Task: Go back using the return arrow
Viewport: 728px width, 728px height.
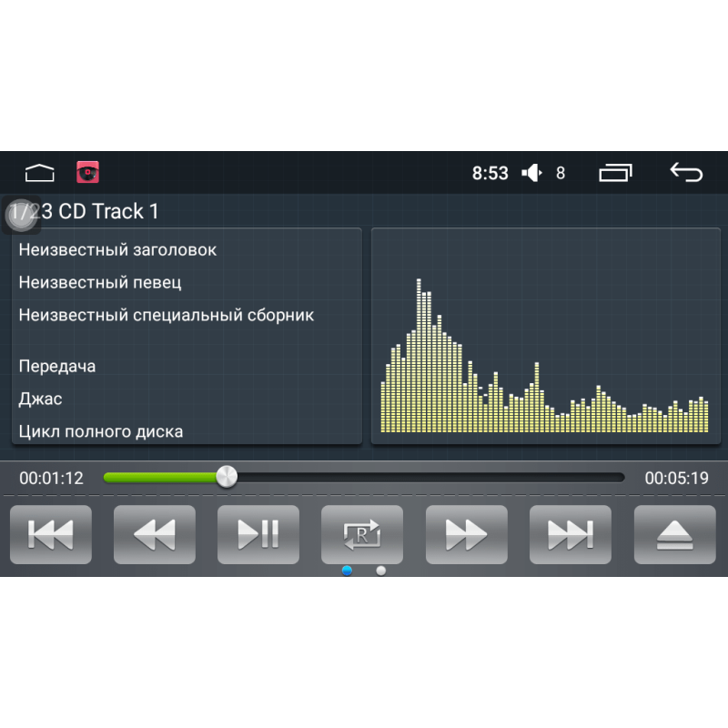Action: (686, 172)
